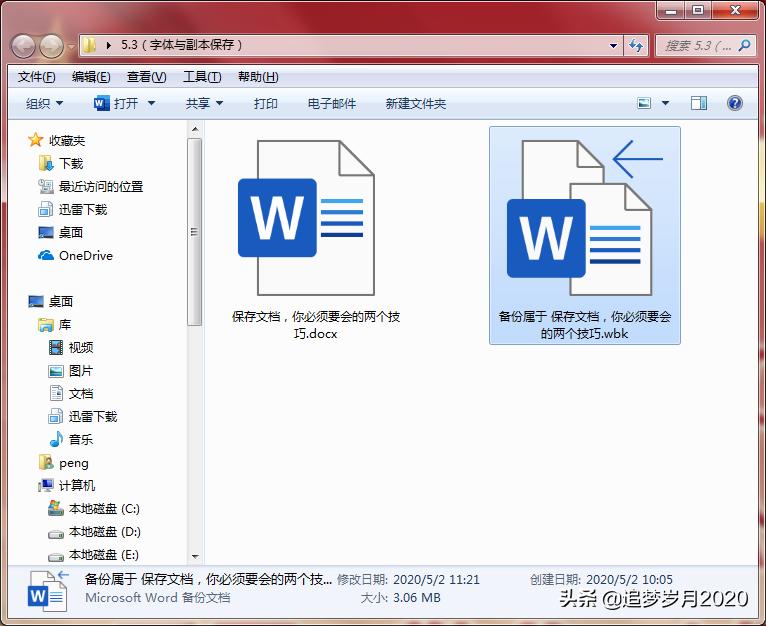Click the Recent Places icon
Viewport: 766px width, 626px height.
[x=45, y=186]
